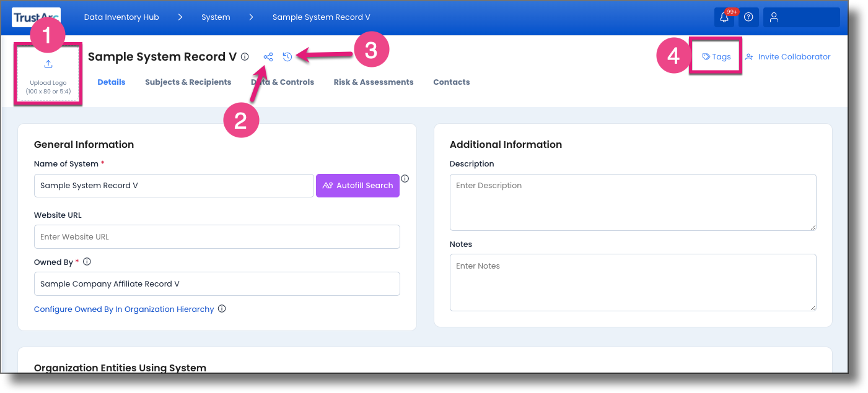Viewport: 868px width, 393px height.
Task: Open Configure Owned By In Organization Hierarchy
Action: pyautogui.click(x=123, y=308)
